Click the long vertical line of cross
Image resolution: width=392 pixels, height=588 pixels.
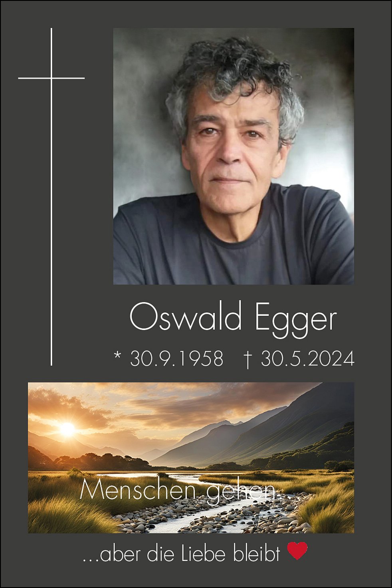51,196
